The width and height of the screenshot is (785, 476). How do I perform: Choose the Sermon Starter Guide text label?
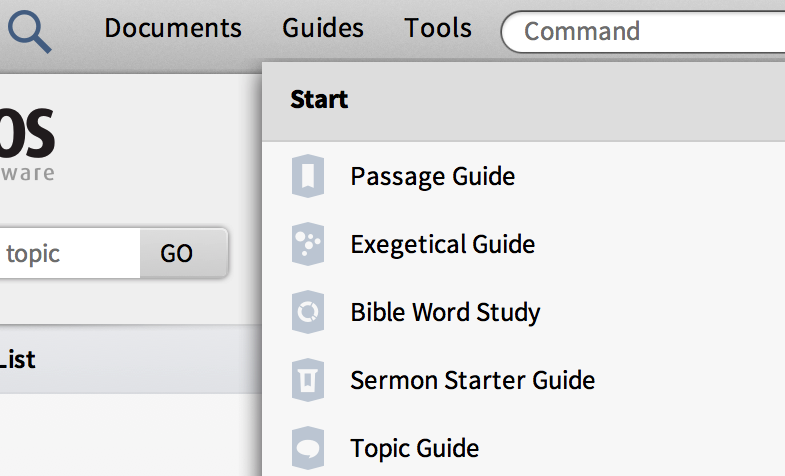[x=472, y=381]
